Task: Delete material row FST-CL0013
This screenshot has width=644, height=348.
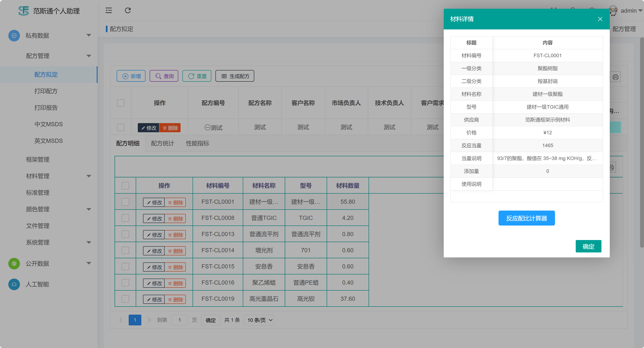Action: [x=175, y=235]
